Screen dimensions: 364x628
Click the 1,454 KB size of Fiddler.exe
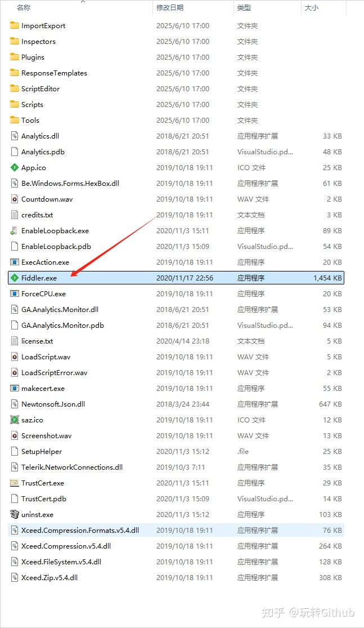point(327,278)
